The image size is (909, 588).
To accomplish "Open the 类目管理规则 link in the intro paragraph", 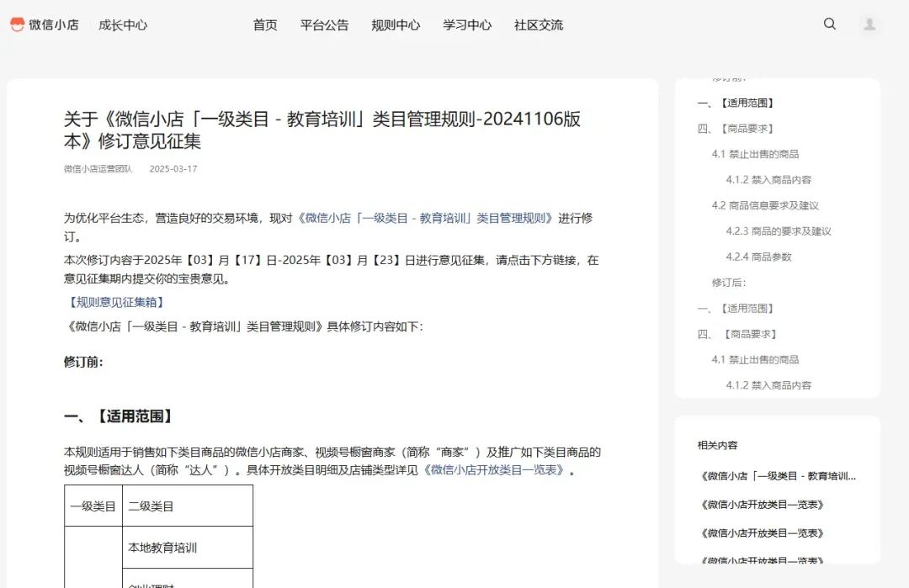I will 425,218.
